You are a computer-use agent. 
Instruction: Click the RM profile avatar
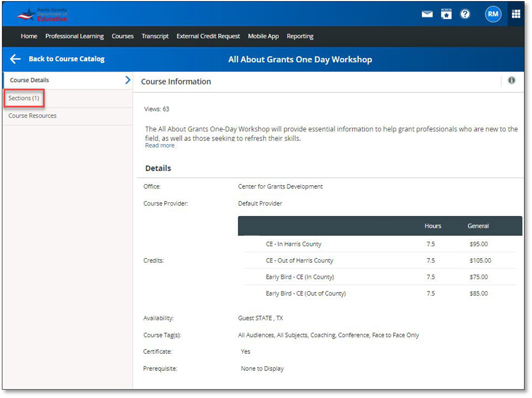[493, 14]
